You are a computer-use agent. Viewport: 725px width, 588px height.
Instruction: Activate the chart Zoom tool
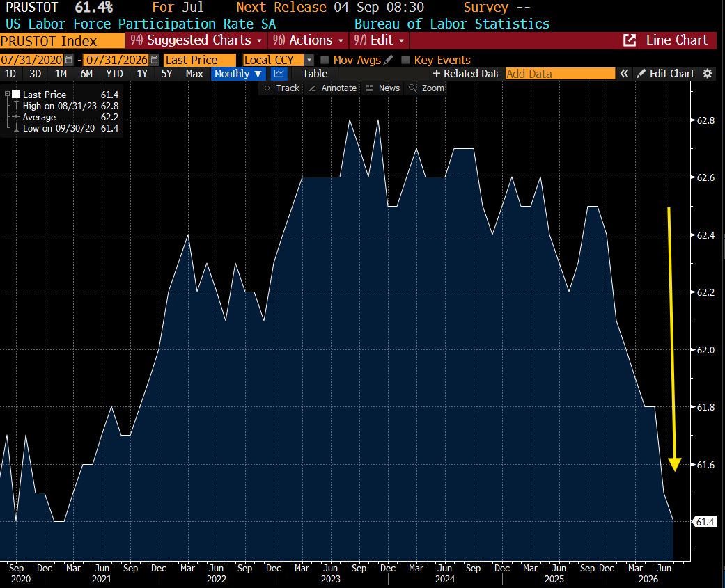point(426,88)
